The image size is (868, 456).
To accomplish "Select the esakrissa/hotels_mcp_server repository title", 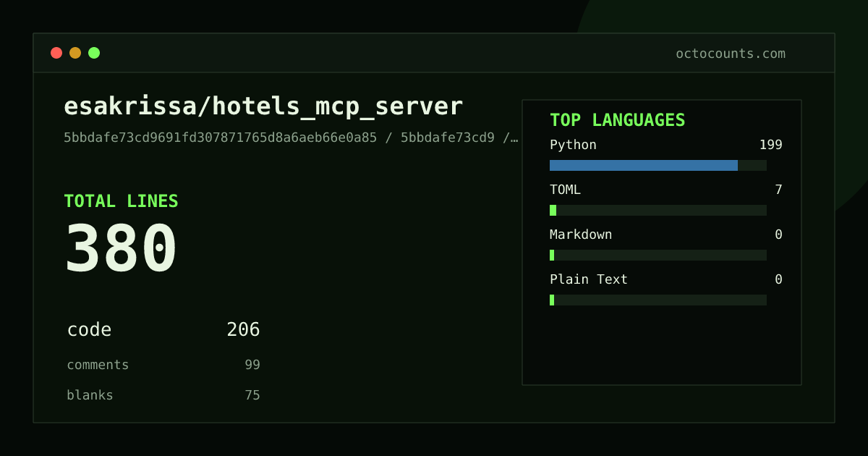I will pyautogui.click(x=263, y=106).
